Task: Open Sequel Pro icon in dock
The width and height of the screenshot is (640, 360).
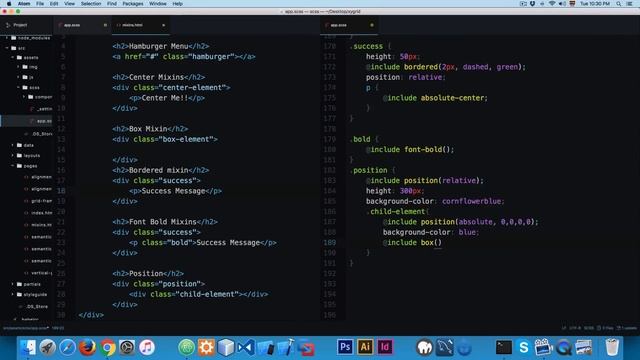Action: [444, 347]
